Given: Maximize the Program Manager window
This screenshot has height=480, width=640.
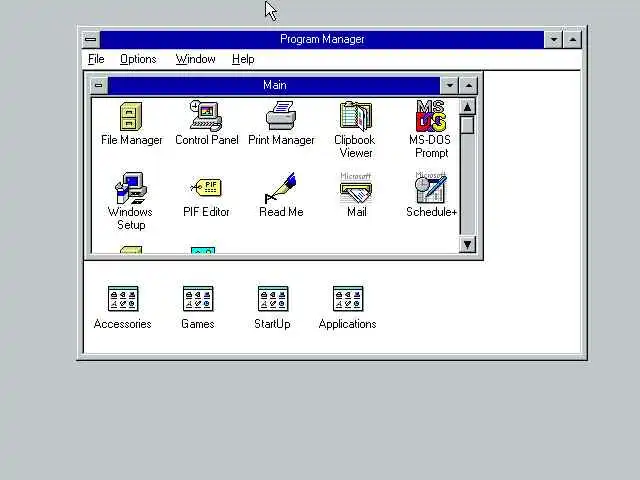Looking at the screenshot, I should [573, 40].
